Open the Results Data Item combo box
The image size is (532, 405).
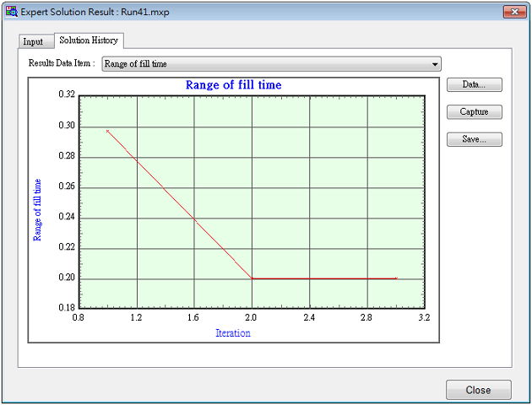tap(270, 64)
